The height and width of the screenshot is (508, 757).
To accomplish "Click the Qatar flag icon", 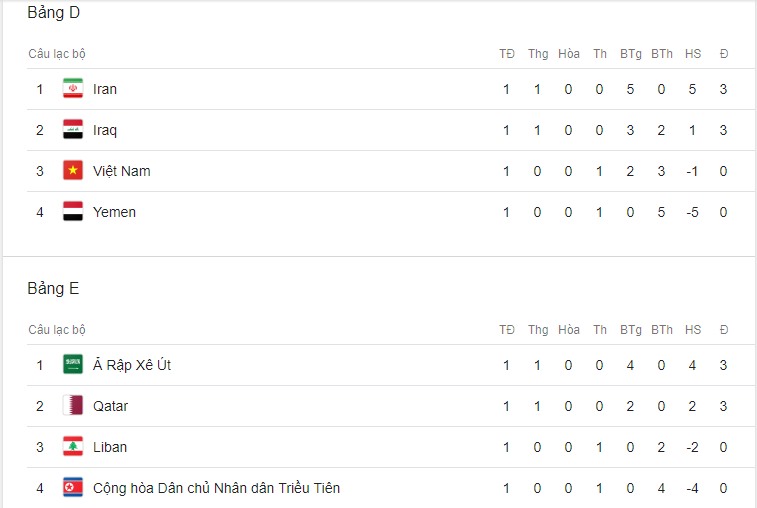I will pyautogui.click(x=73, y=406).
